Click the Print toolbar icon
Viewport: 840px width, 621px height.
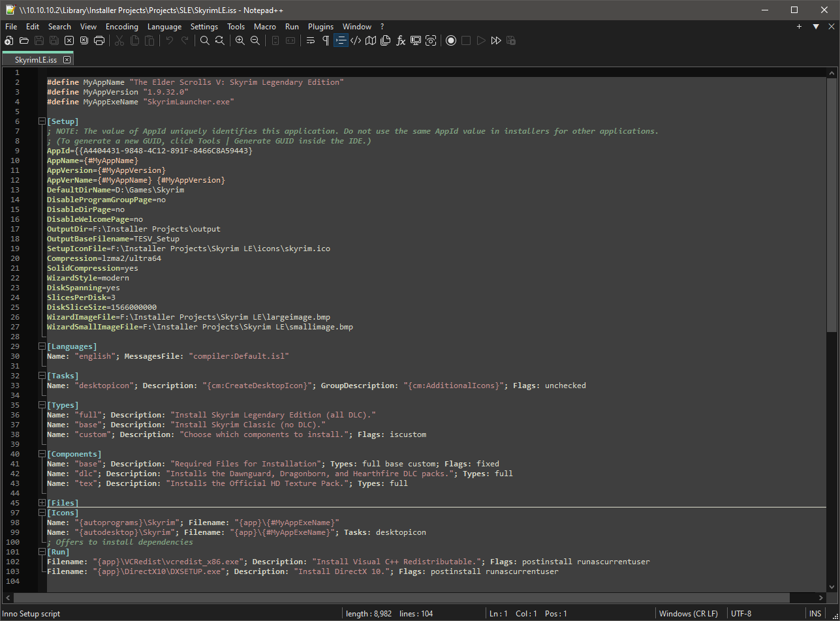[99, 40]
